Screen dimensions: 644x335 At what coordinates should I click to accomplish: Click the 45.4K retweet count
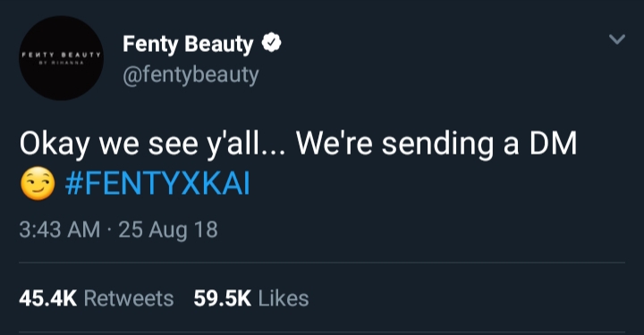click(47, 298)
